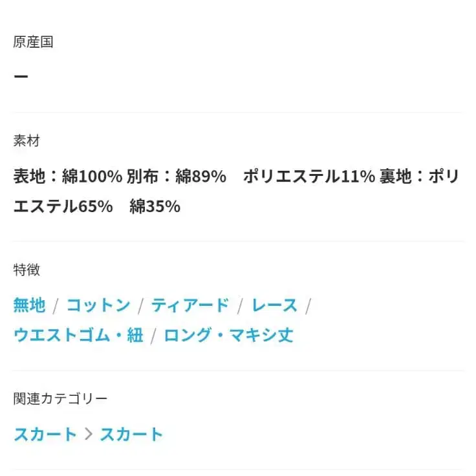Click the 綿35% composition text
This screenshot has height=476, width=476.
[x=155, y=206]
